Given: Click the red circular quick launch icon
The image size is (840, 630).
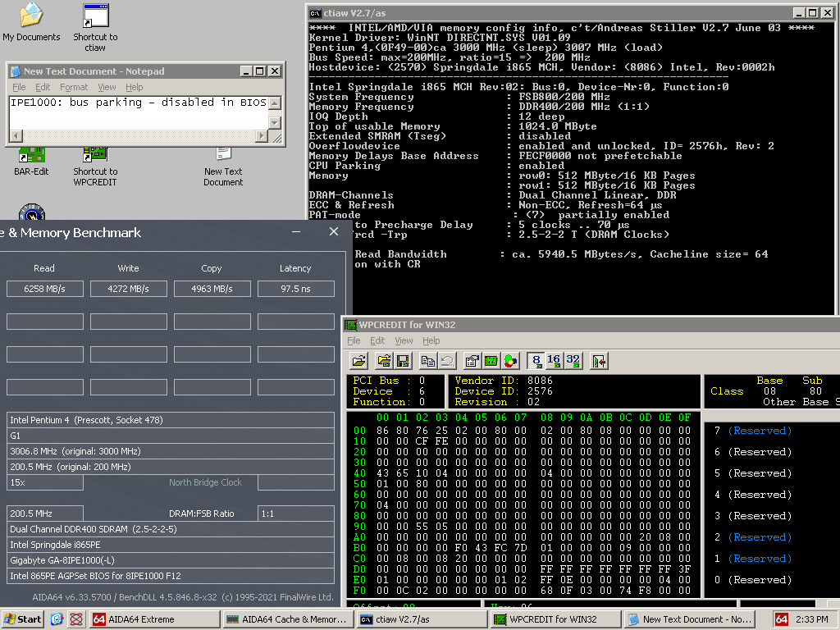Looking at the screenshot, I should coord(76,619).
